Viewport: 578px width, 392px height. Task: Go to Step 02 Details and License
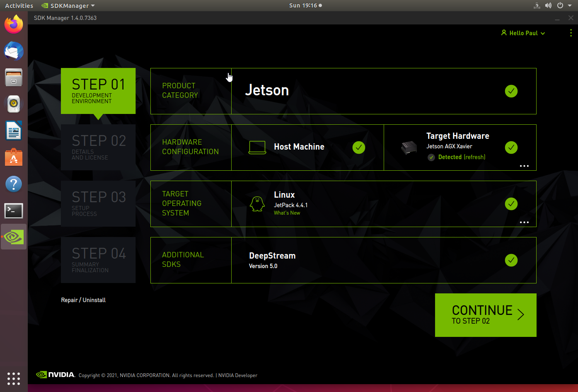tap(98, 147)
